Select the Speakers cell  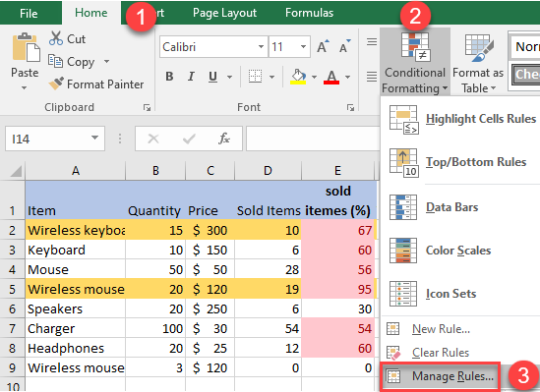click(x=76, y=308)
